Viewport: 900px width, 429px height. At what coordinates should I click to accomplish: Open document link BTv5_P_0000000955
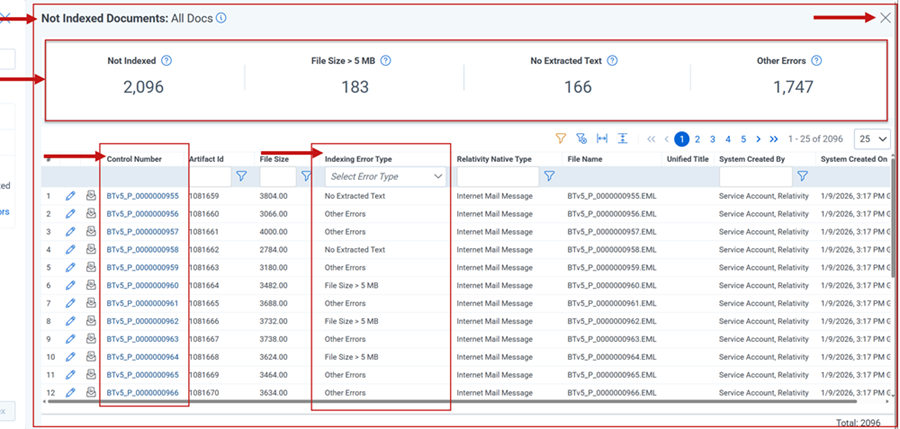coord(142,196)
